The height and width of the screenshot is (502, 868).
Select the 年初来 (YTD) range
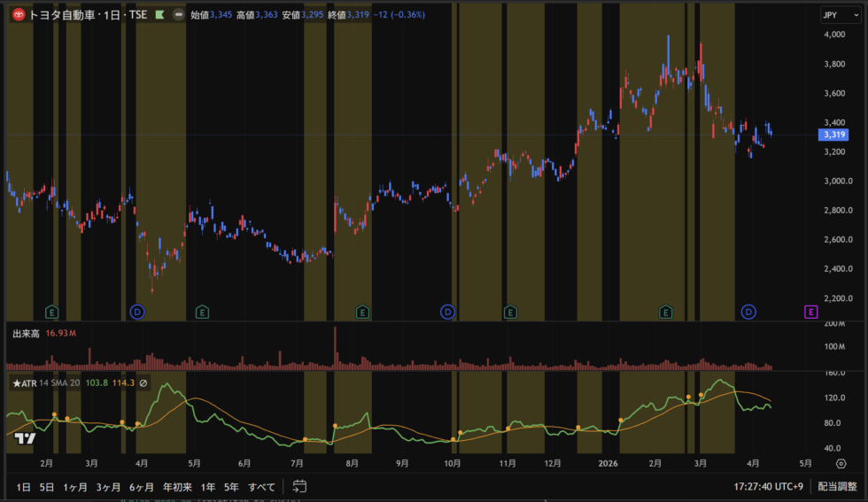pyautogui.click(x=177, y=487)
